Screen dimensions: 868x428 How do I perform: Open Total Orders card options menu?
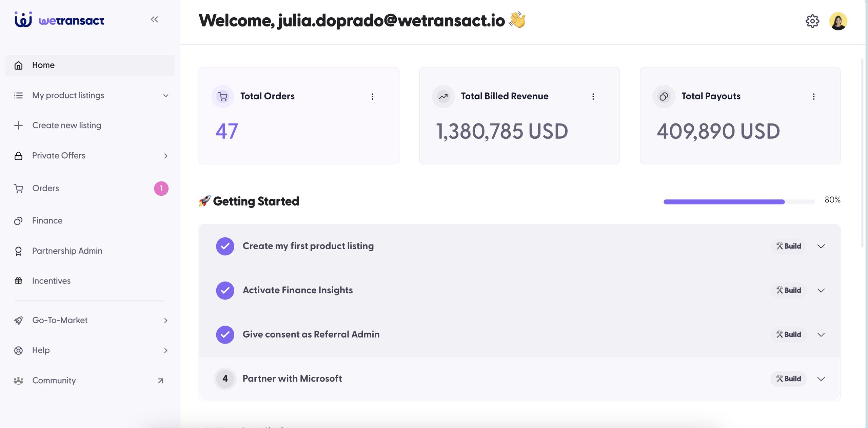click(x=372, y=97)
